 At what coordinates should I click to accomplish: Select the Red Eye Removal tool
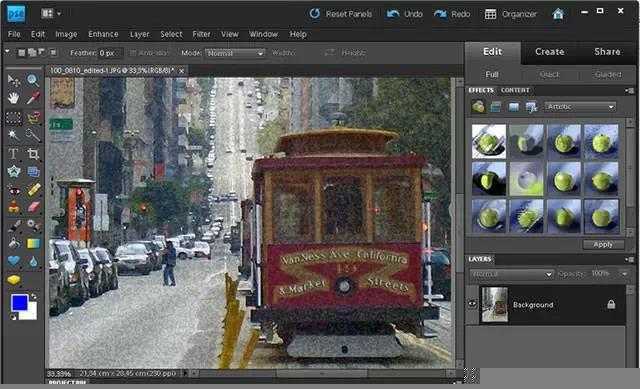pyautogui.click(x=13, y=190)
